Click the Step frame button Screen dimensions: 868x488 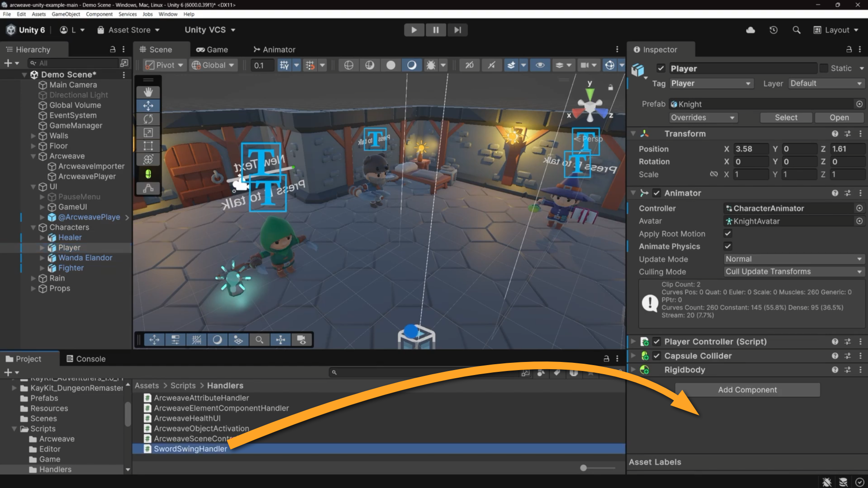pos(458,30)
